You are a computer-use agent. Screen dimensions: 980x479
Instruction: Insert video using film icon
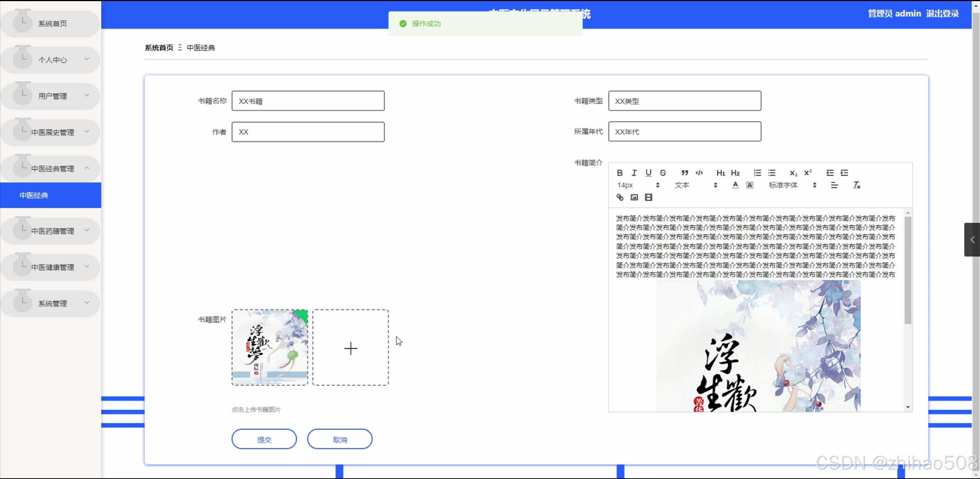[648, 197]
